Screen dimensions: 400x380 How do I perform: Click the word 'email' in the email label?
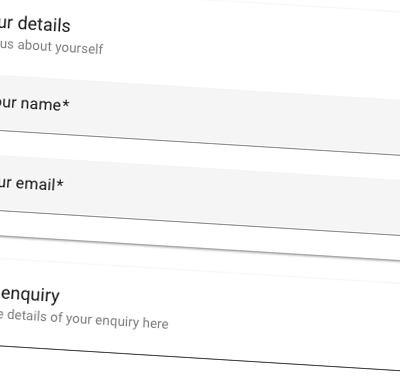click(35, 184)
